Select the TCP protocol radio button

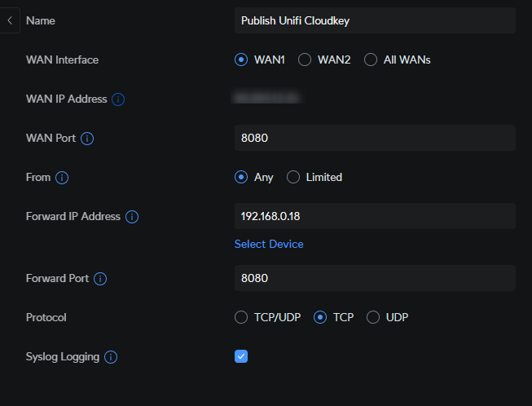click(x=320, y=317)
